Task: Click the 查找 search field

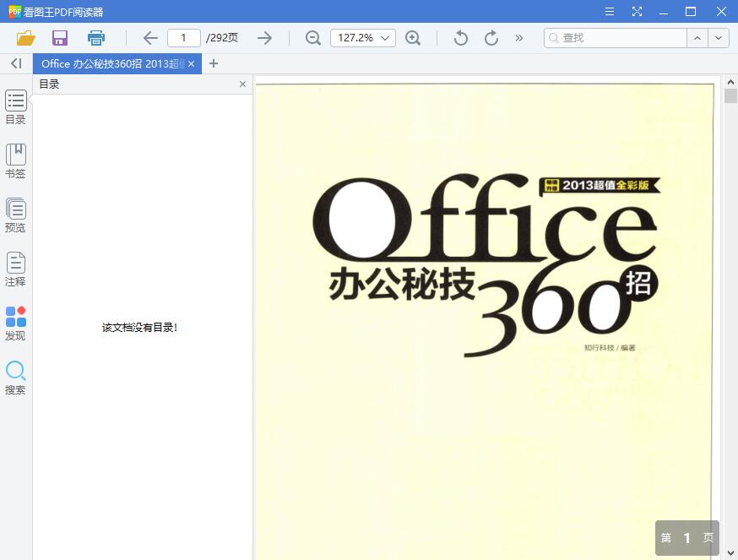Action: [x=616, y=38]
